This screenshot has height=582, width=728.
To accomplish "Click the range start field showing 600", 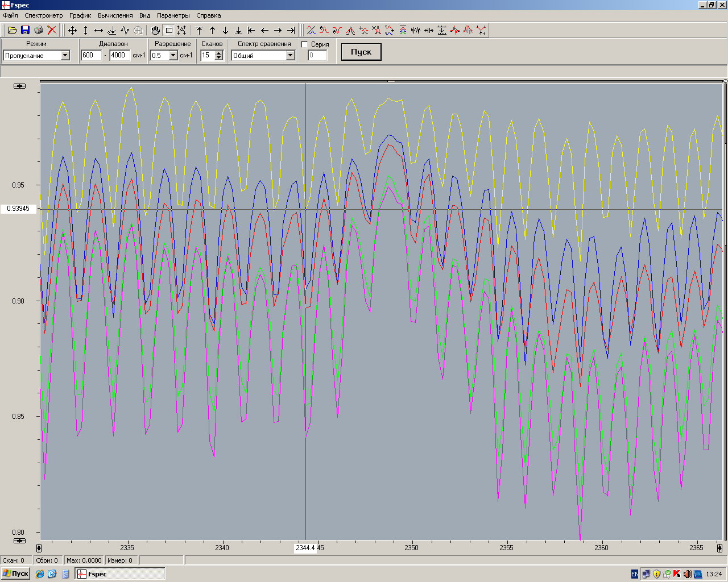I will pyautogui.click(x=92, y=55).
